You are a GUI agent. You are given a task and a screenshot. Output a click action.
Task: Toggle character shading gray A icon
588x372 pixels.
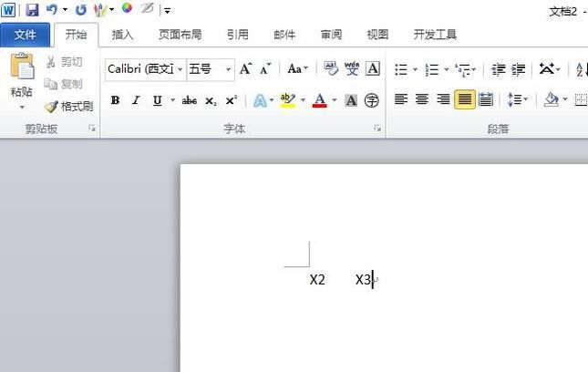[x=351, y=100]
